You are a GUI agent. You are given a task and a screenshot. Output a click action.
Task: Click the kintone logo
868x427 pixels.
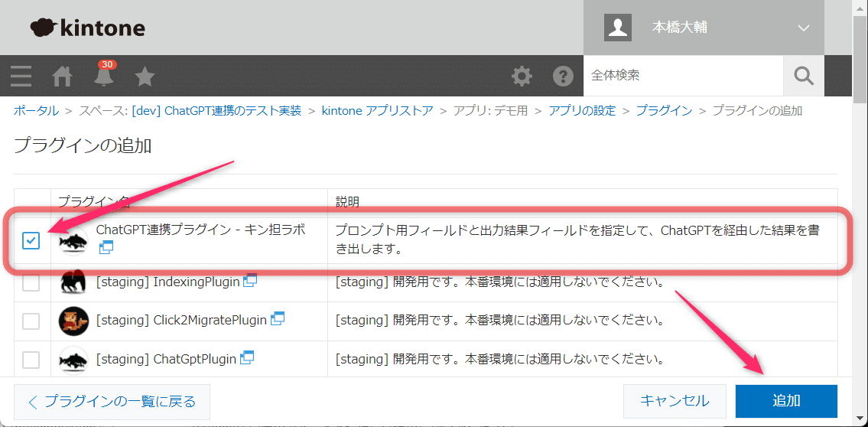click(87, 28)
